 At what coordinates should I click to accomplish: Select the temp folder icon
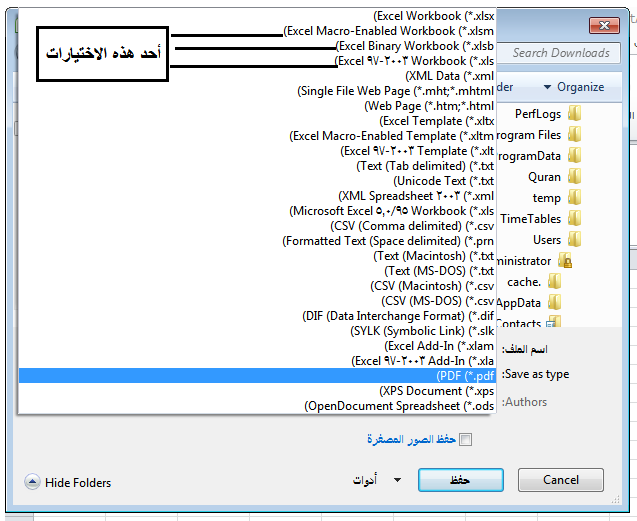[574, 198]
